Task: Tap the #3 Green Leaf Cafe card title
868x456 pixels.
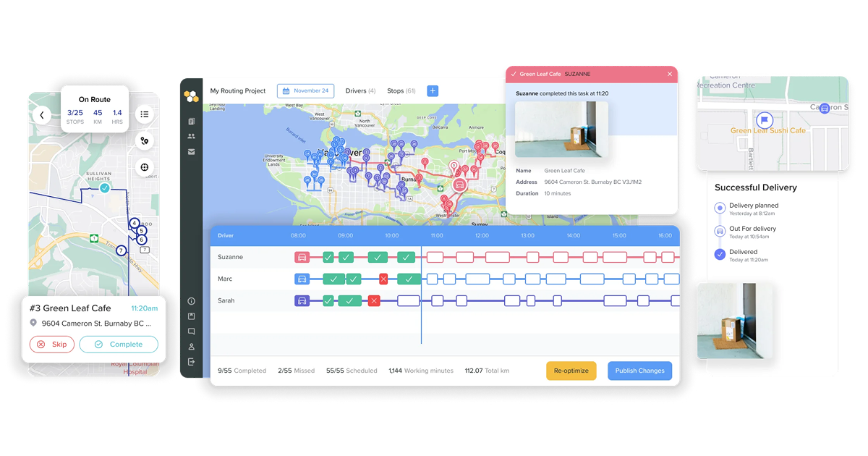Action: pos(70,308)
